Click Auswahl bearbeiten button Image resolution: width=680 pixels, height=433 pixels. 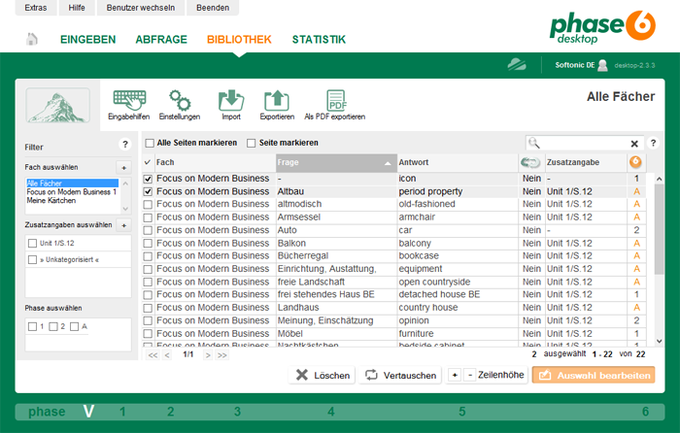pyautogui.click(x=593, y=375)
